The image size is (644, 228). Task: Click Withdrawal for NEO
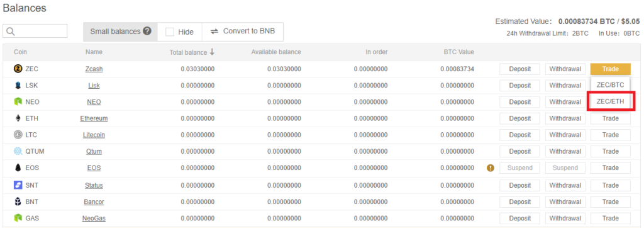coord(565,101)
